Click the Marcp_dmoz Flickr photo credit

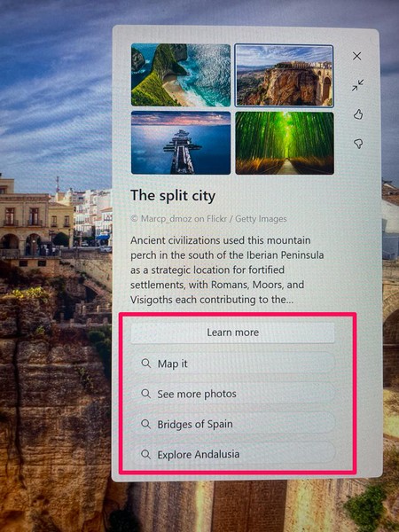click(x=208, y=219)
